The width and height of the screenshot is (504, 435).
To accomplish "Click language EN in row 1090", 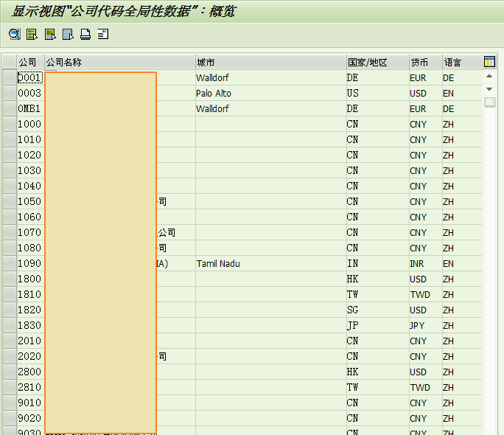I will (449, 264).
